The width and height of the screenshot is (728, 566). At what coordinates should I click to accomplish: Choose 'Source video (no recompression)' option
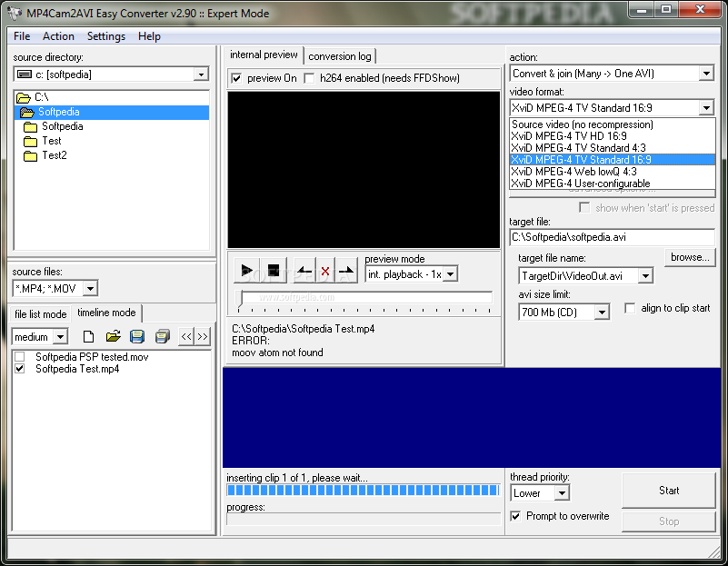click(x=613, y=124)
